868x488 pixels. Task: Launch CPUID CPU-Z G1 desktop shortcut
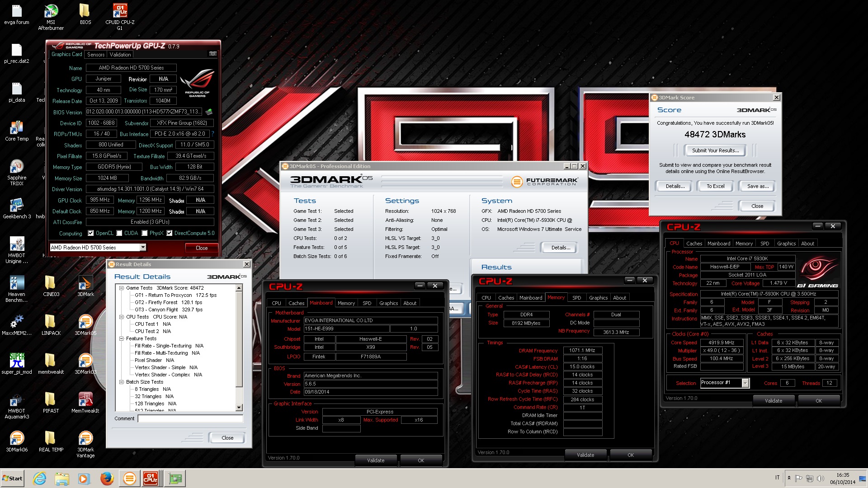[120, 17]
